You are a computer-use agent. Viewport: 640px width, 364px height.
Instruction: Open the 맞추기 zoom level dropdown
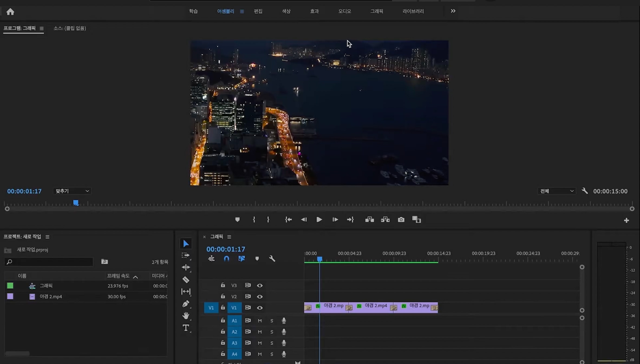(72, 191)
